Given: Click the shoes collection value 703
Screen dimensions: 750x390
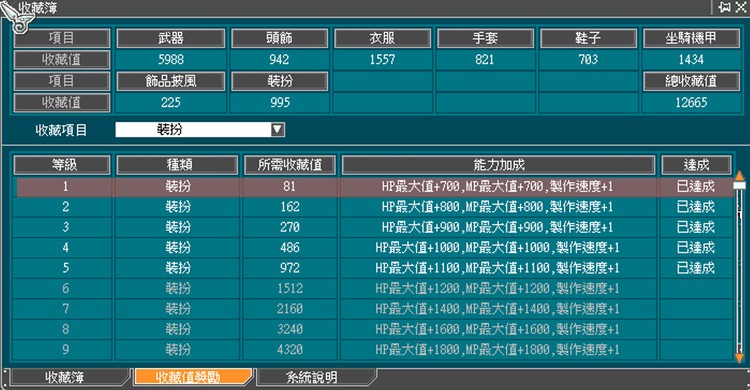Looking at the screenshot, I should [588, 60].
